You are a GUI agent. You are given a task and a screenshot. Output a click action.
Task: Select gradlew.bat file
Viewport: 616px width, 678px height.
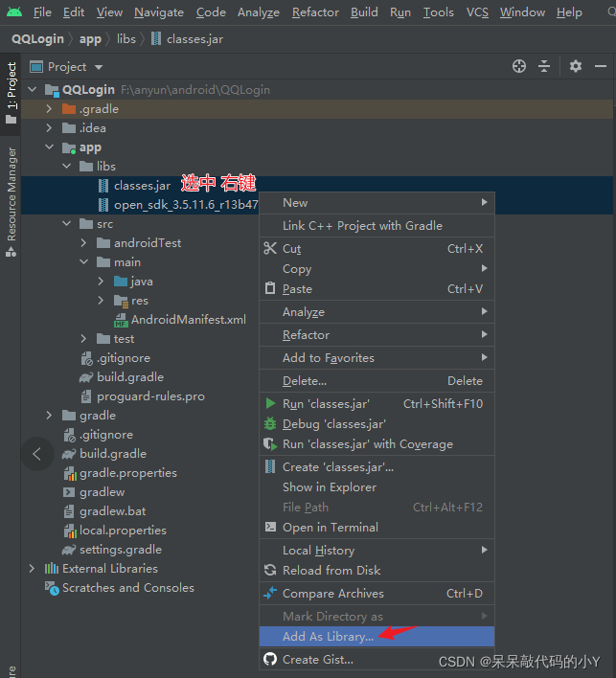112,511
